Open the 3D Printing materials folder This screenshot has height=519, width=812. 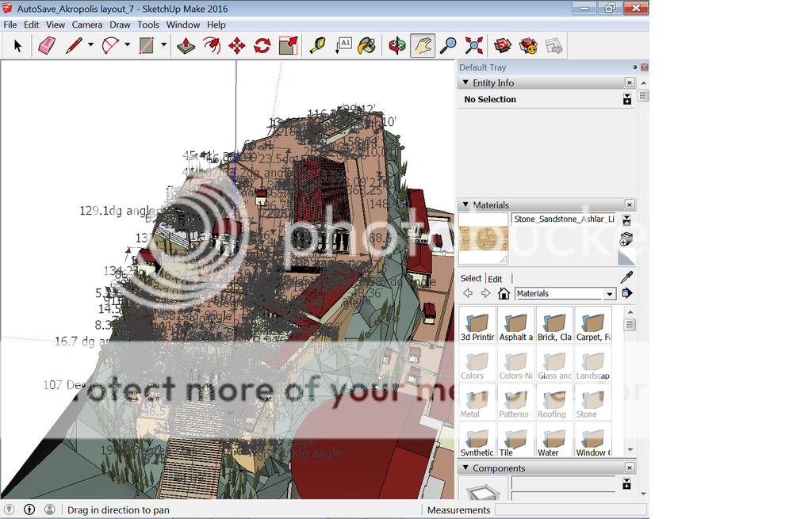(477, 324)
